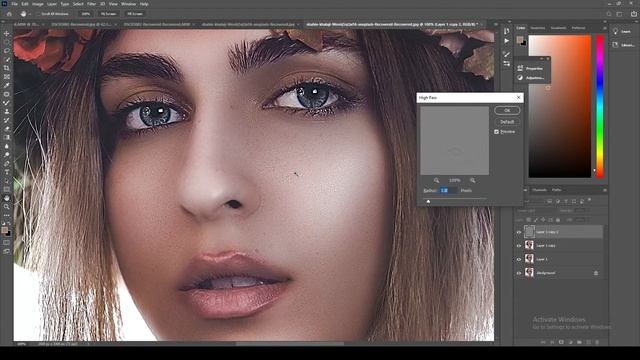Switch to the Paths tab
Image resolution: width=640 pixels, height=360 pixels.
[556, 190]
